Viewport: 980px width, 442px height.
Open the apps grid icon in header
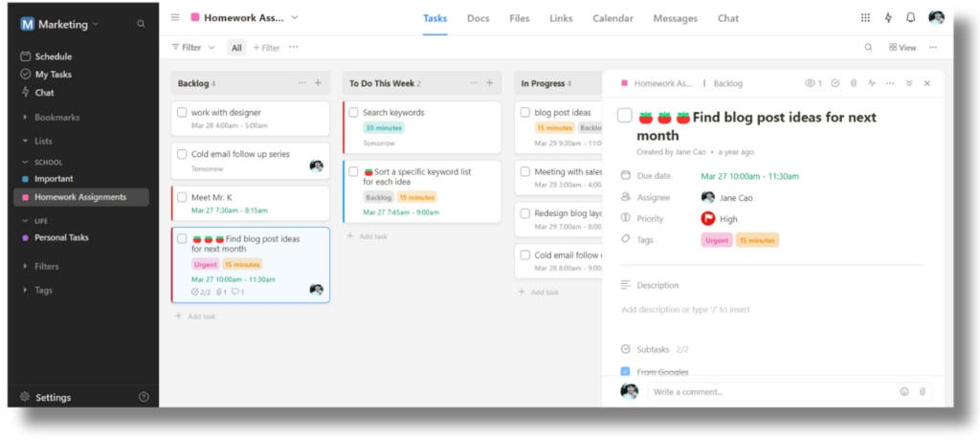coord(865,18)
